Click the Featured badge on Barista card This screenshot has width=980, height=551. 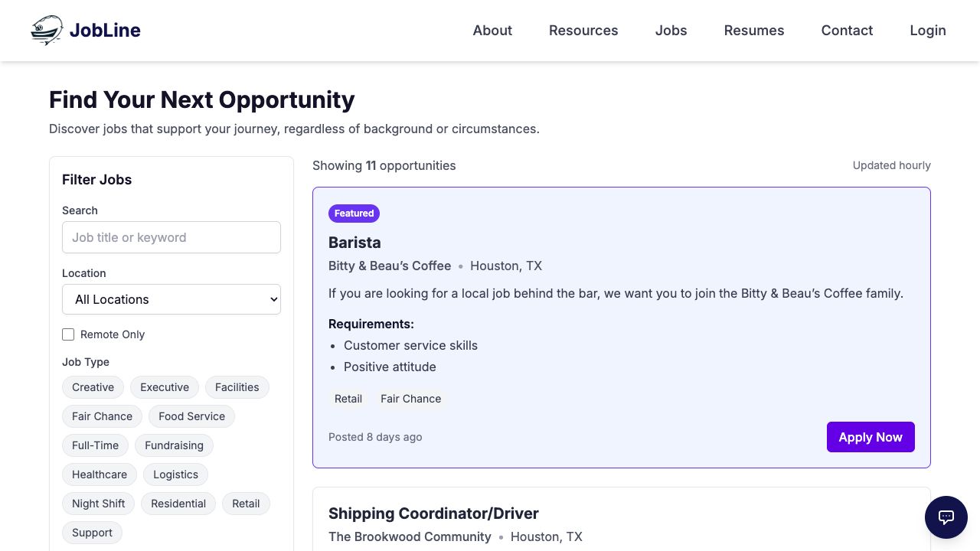[354, 214]
